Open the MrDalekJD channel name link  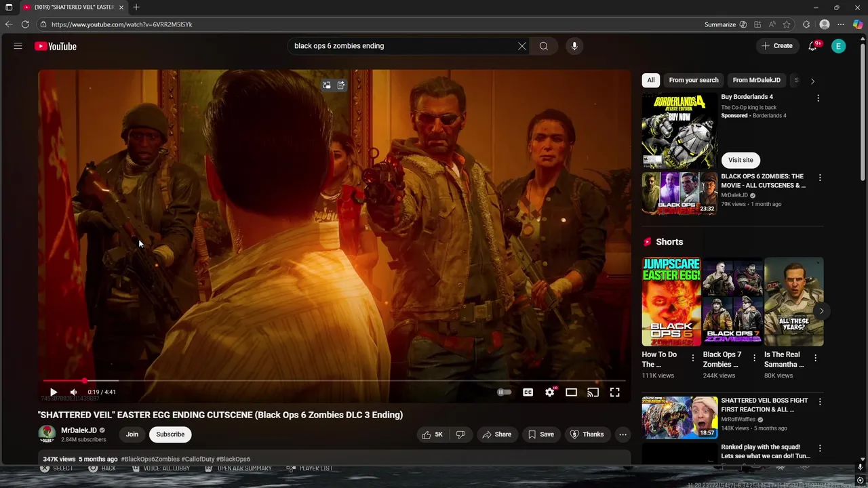79,430
